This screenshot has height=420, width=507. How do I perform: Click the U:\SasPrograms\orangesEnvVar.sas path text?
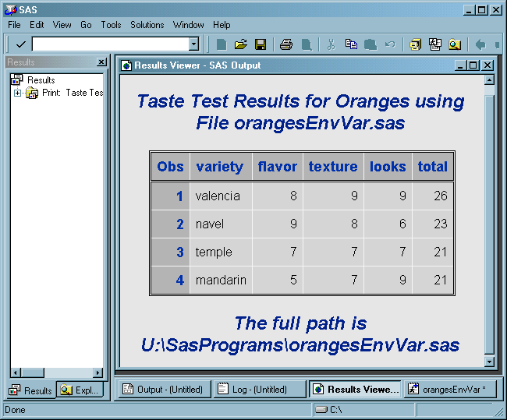coord(300,345)
